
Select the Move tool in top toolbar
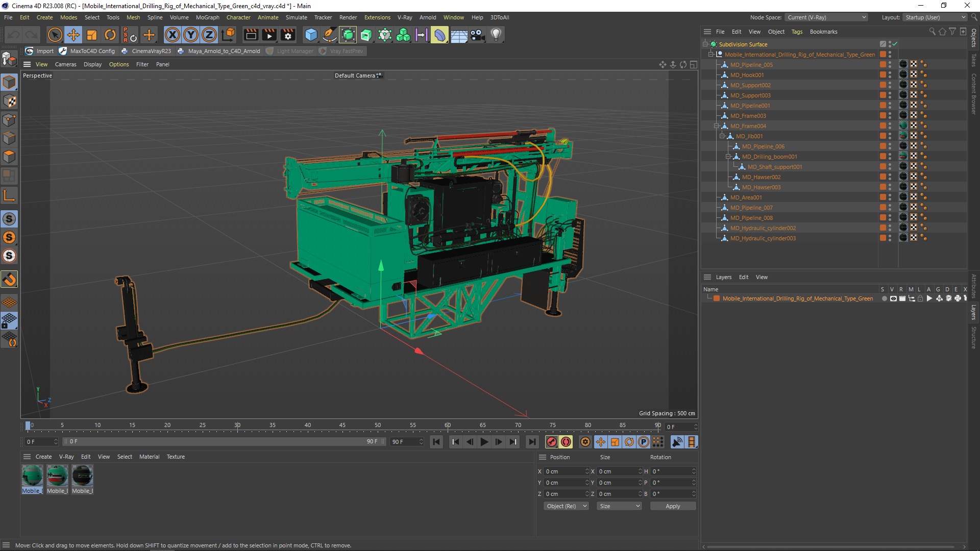point(73,35)
